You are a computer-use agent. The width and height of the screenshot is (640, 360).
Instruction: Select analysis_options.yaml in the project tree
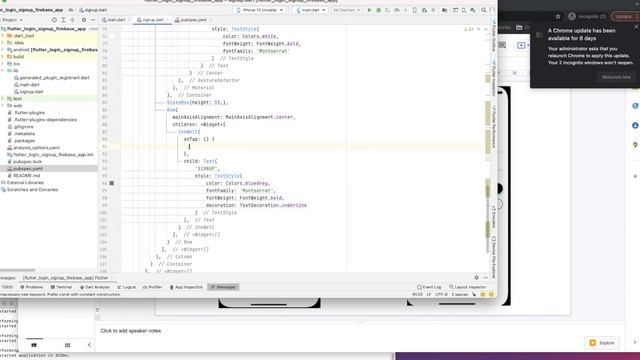click(x=36, y=148)
